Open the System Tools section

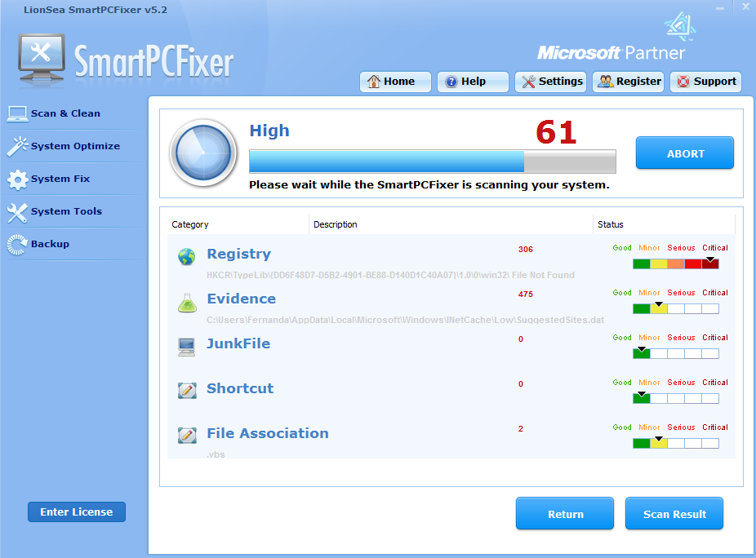[x=66, y=212]
